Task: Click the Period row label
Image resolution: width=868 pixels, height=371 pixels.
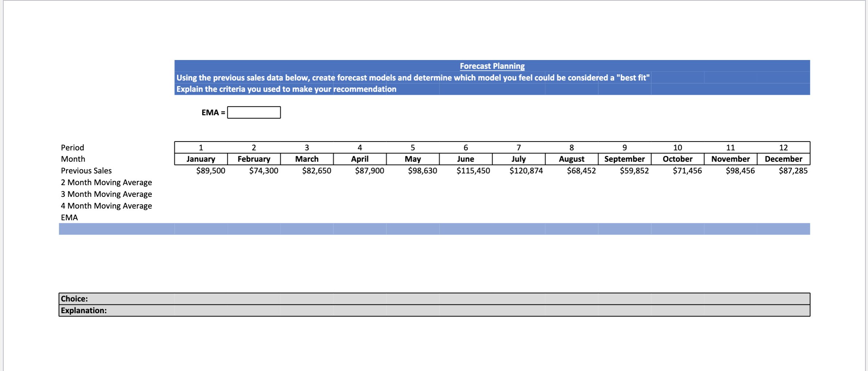Action: (72, 147)
